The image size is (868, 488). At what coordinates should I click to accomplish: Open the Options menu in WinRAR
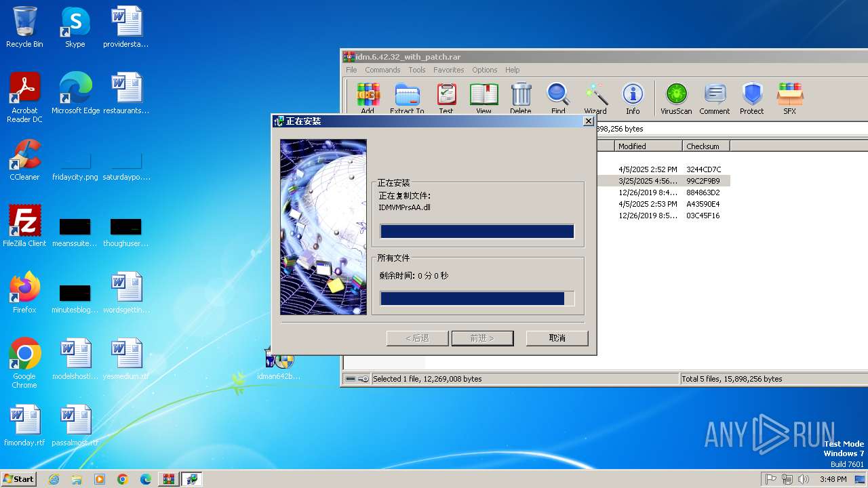[x=485, y=70]
